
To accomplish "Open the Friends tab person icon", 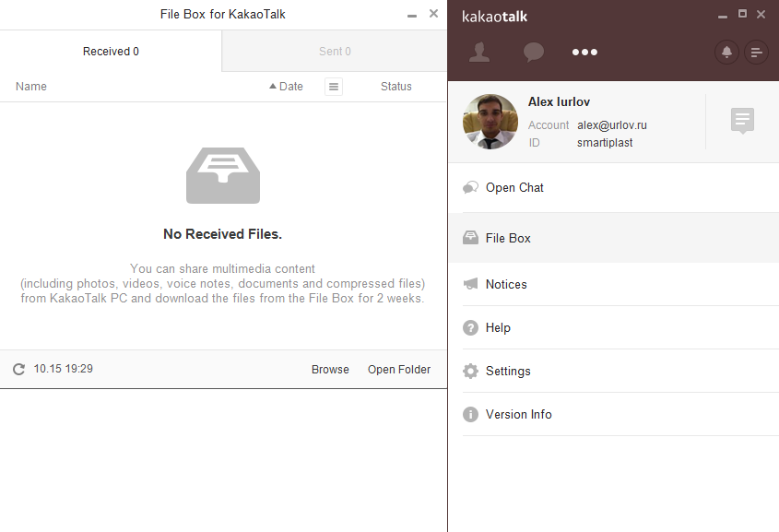I will (x=479, y=53).
